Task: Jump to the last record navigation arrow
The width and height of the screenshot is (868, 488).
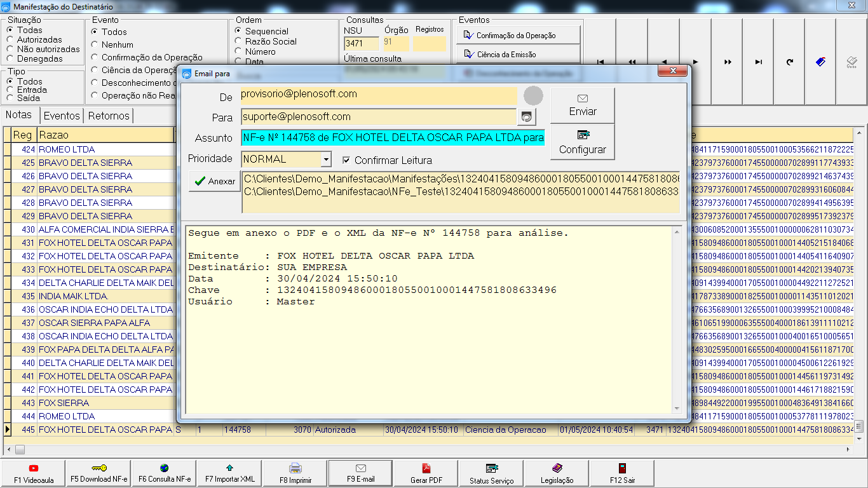Action: pyautogui.click(x=759, y=62)
